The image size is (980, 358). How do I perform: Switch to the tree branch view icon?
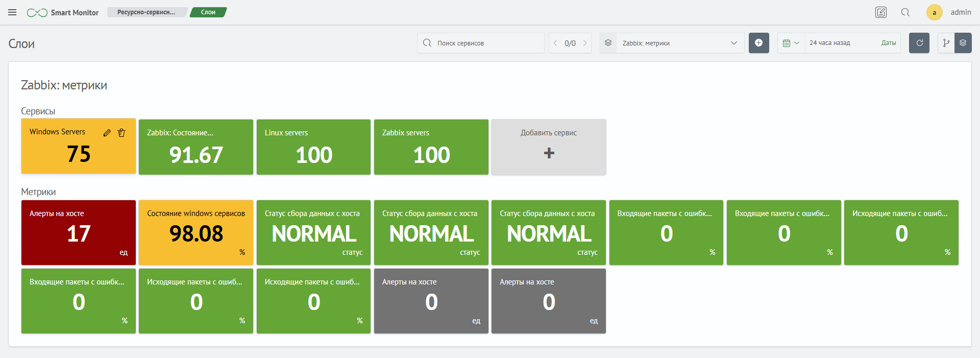(946, 43)
